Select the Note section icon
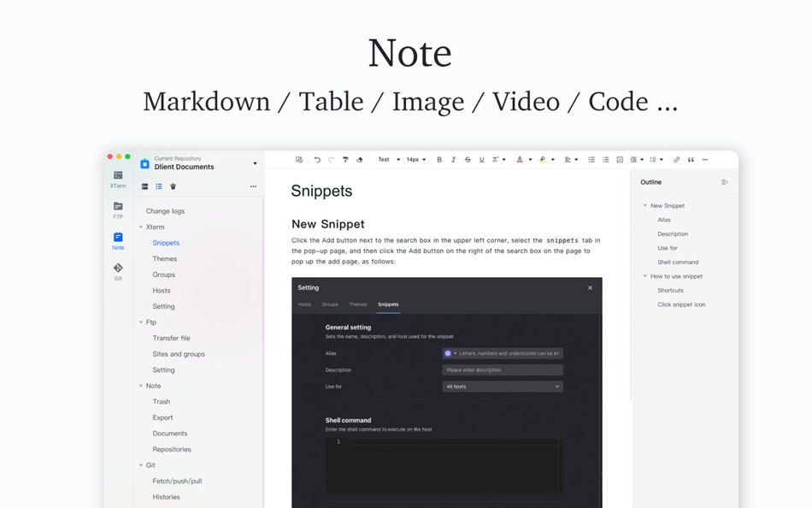812x508 pixels. [x=118, y=237]
